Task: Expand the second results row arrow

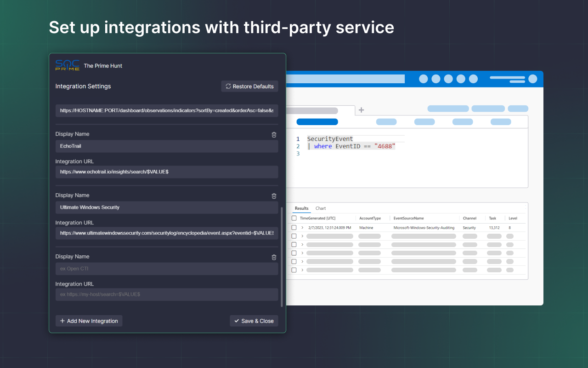Action: [302, 236]
